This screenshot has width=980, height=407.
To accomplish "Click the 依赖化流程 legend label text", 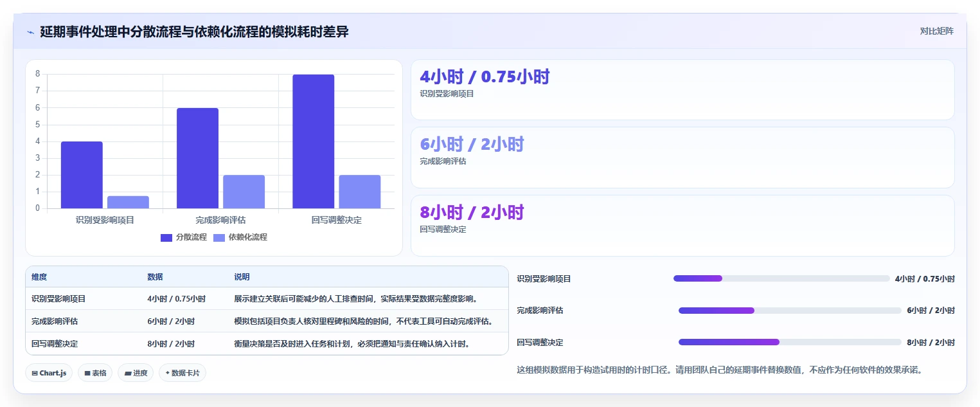I will click(248, 237).
